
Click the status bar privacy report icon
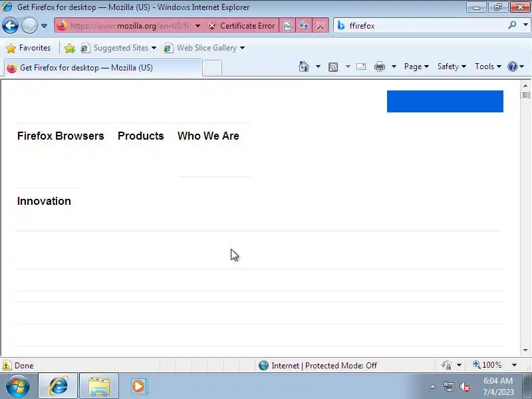pos(446,365)
